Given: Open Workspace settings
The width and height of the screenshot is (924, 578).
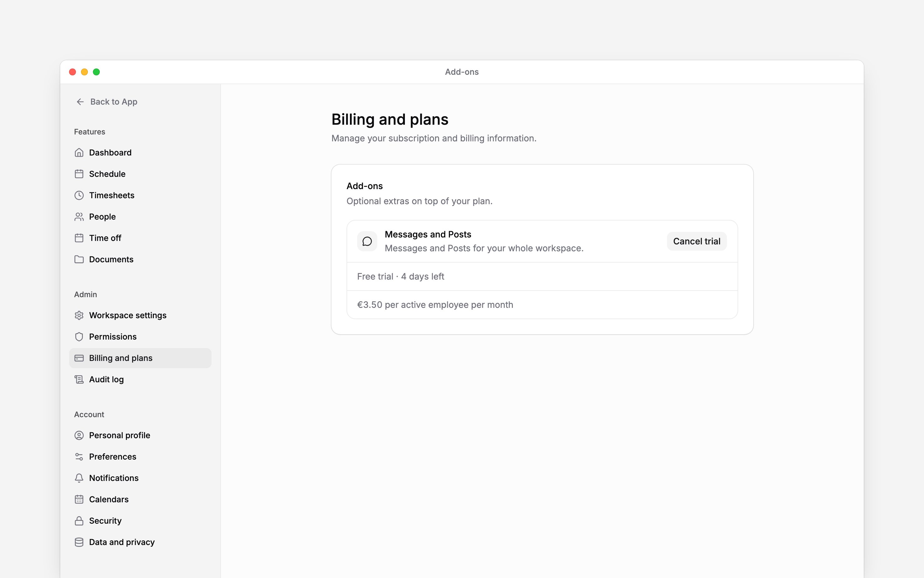Looking at the screenshot, I should [140, 315].
